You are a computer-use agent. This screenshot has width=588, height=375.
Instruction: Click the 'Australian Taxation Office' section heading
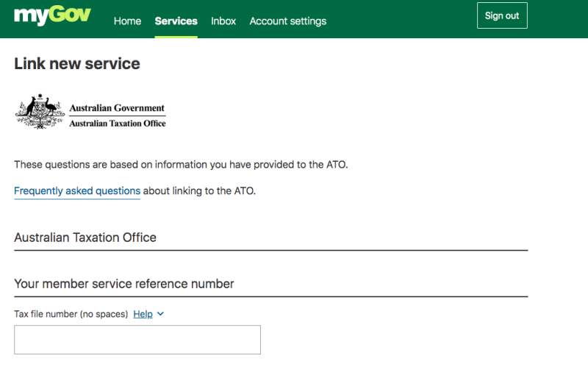click(x=85, y=238)
